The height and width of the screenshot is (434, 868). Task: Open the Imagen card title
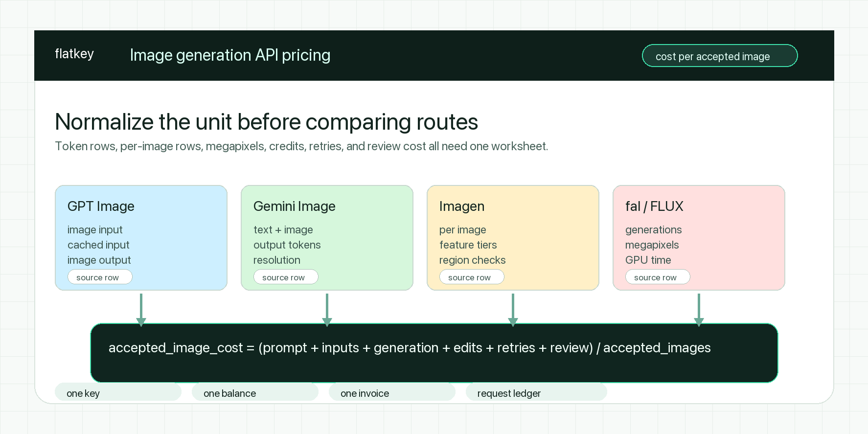tap(462, 206)
